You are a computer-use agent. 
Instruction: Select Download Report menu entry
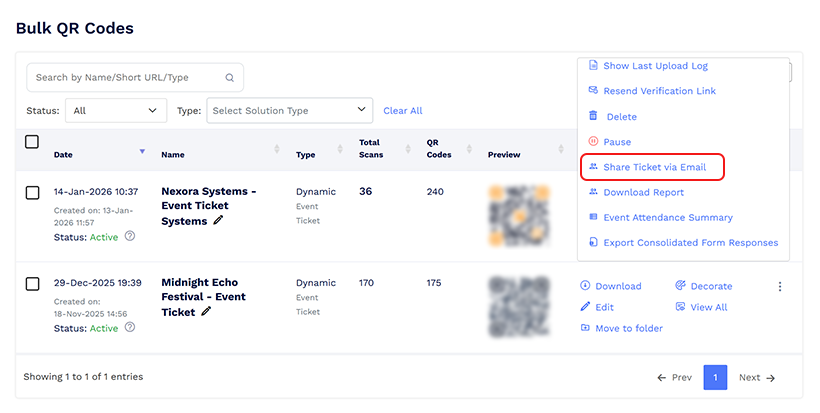tap(636, 192)
